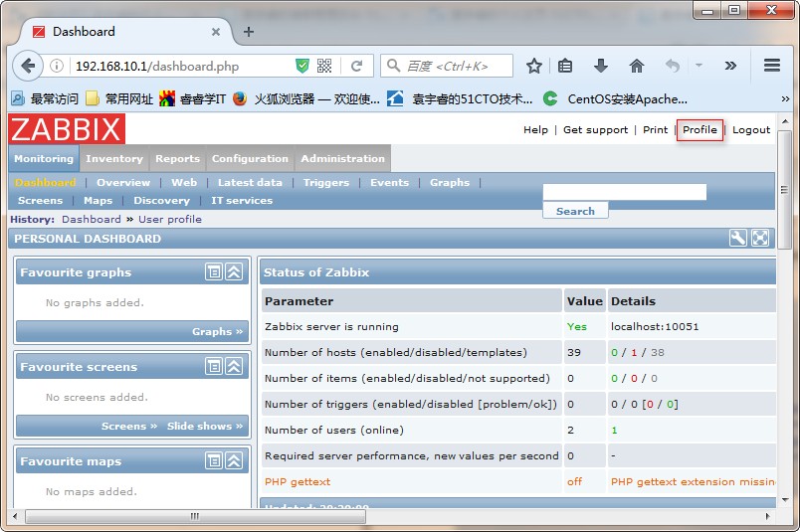Open User profile in History breadcrumb
This screenshot has width=800, height=532.
pyautogui.click(x=170, y=220)
